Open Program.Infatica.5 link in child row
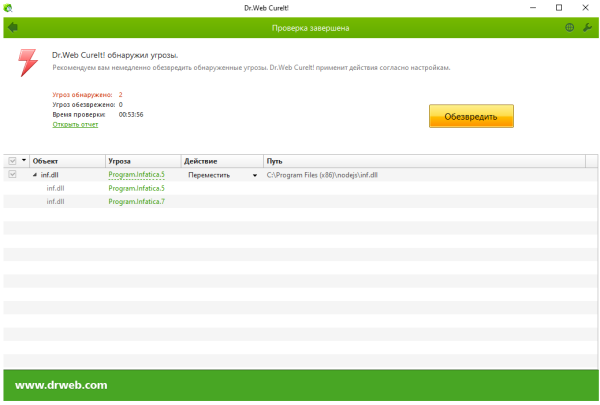 [136, 188]
